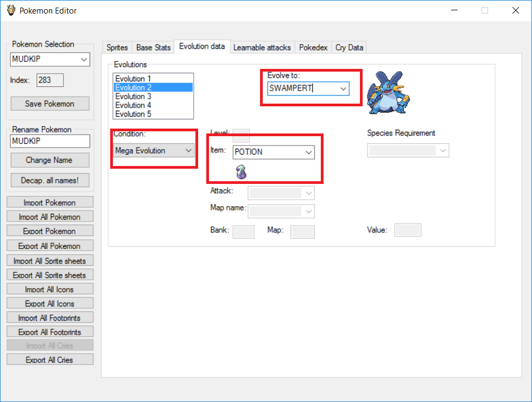Click Import All Icons button
Screen dimensions: 532x402
tap(50, 289)
